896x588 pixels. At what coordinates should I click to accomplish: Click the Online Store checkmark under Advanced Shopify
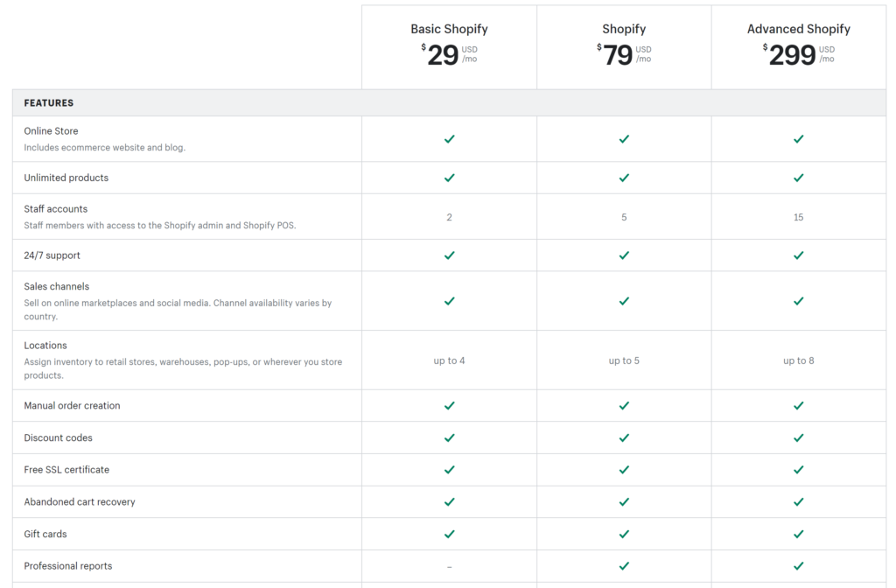click(798, 139)
